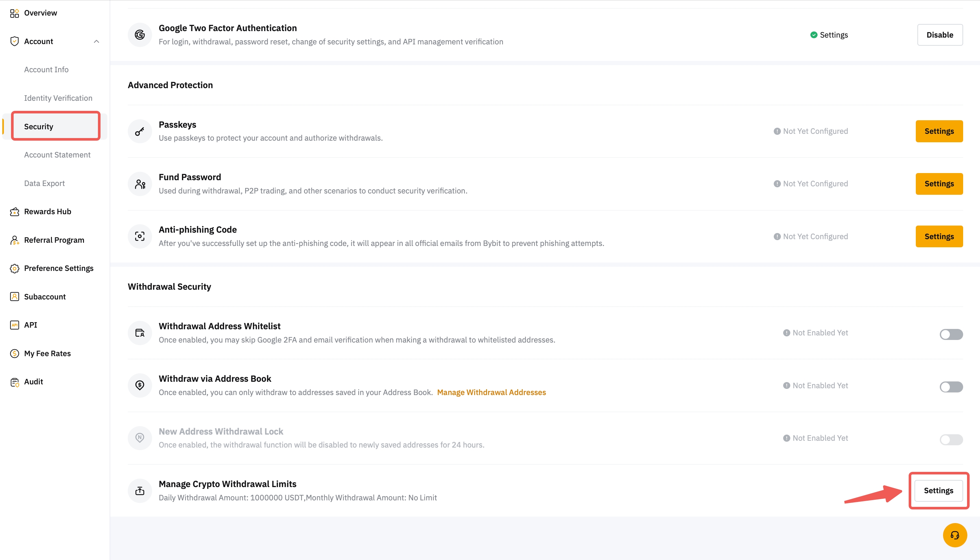This screenshot has height=560, width=980.
Task: Click the Manage Crypto Withdrawal Limits icon
Action: tap(140, 491)
